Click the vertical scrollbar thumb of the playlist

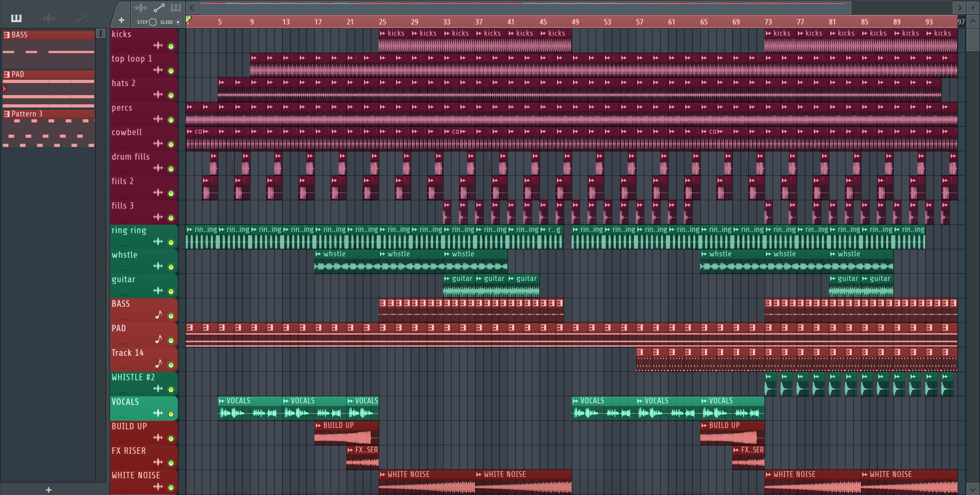tap(973, 39)
